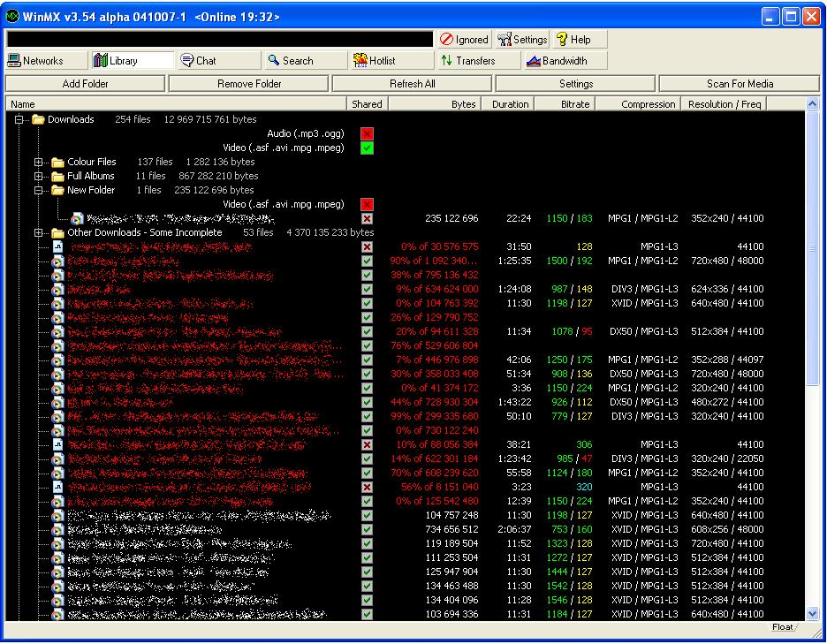Screen dimensions: 827x644
Task: Click audio file icon of 88 056 384 row
Action: pos(57,444)
